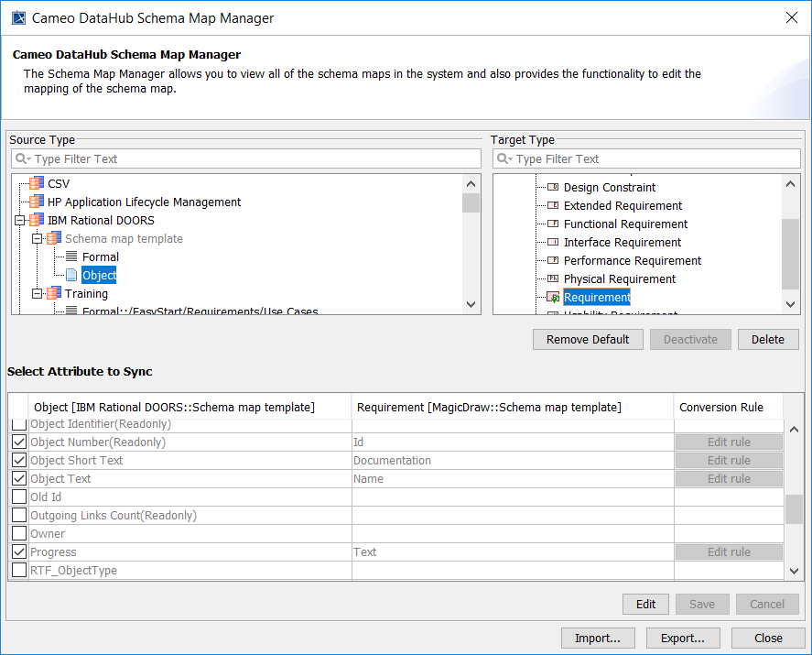The height and width of the screenshot is (655, 812).
Task: Click the Schema map template folder icon
Action: point(54,238)
